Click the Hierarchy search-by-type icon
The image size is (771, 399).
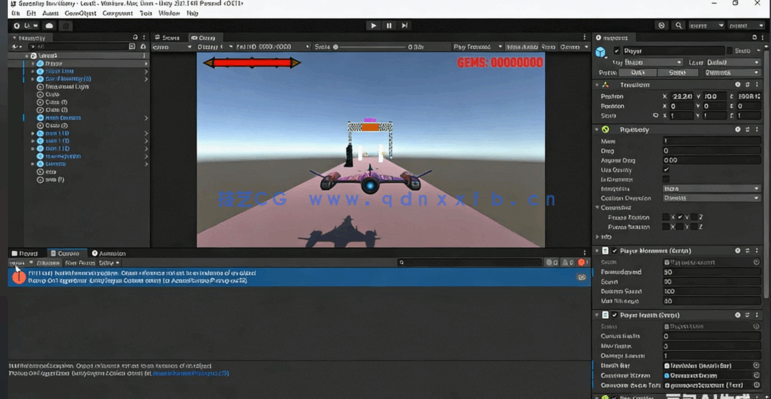132,46
